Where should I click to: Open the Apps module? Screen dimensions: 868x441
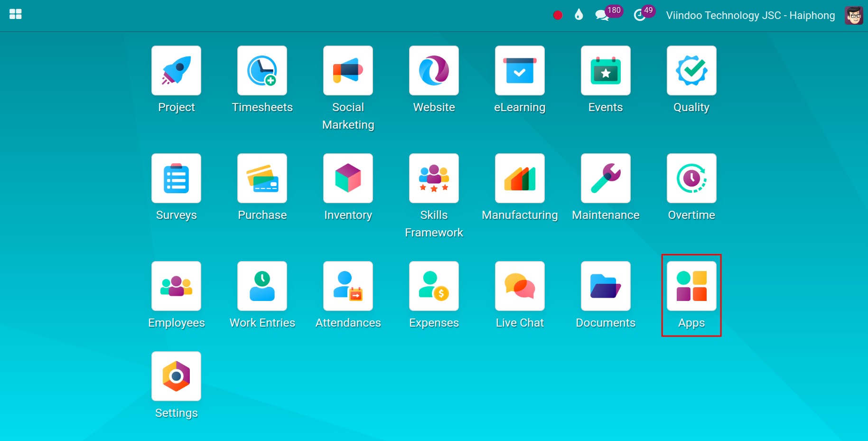[691, 286]
